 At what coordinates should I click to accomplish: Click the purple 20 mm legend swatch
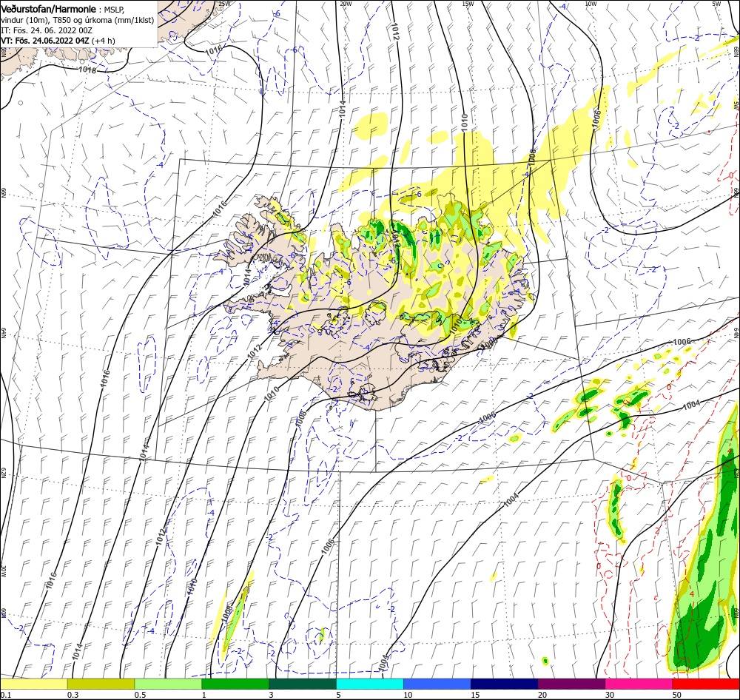coord(571,684)
